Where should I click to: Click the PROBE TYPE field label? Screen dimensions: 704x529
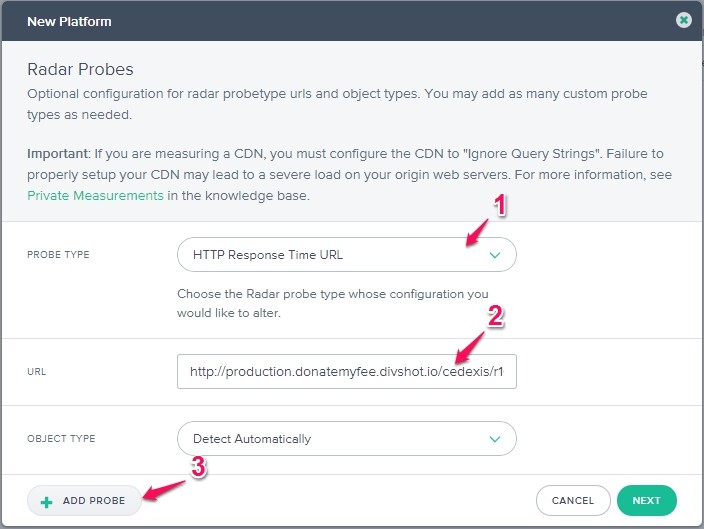pyautogui.click(x=58, y=255)
